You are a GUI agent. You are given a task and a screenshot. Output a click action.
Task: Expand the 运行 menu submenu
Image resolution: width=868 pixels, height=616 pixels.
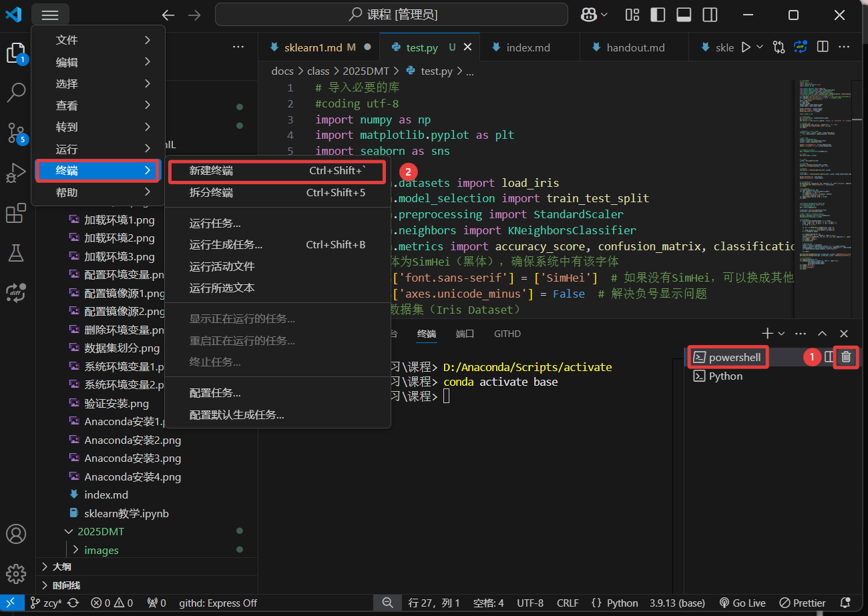[97, 149]
